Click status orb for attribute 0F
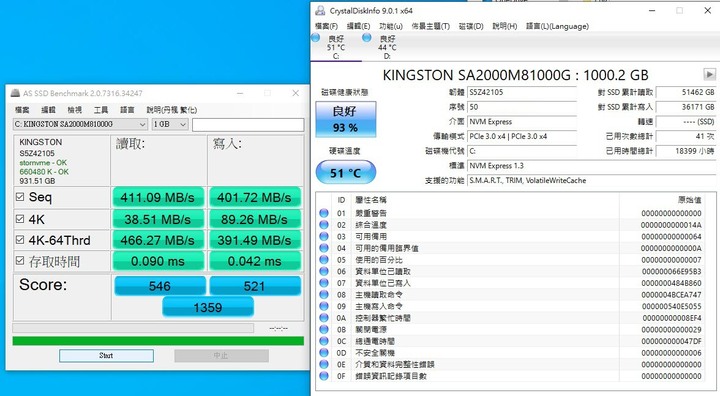Viewport: 720px width, 396px height. [x=324, y=376]
